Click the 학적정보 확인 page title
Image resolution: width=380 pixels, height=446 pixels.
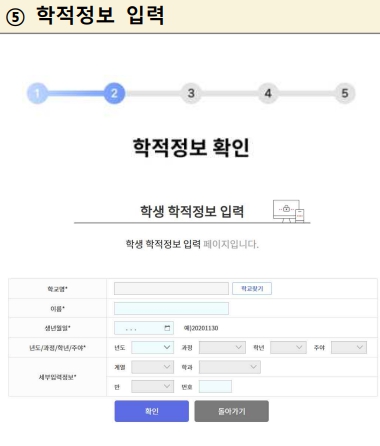pos(191,147)
